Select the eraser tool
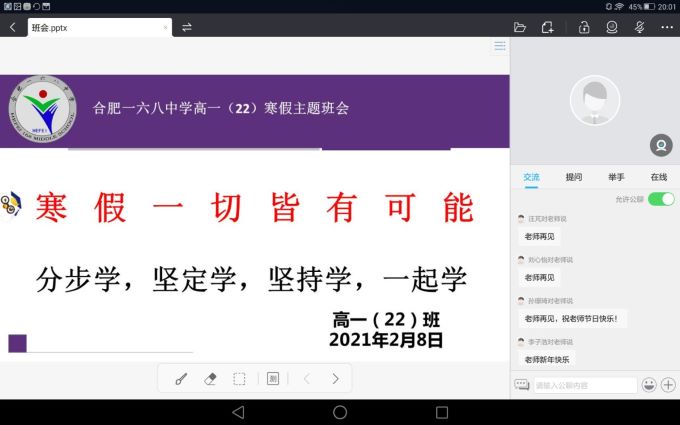The height and width of the screenshot is (425, 680). (x=210, y=379)
